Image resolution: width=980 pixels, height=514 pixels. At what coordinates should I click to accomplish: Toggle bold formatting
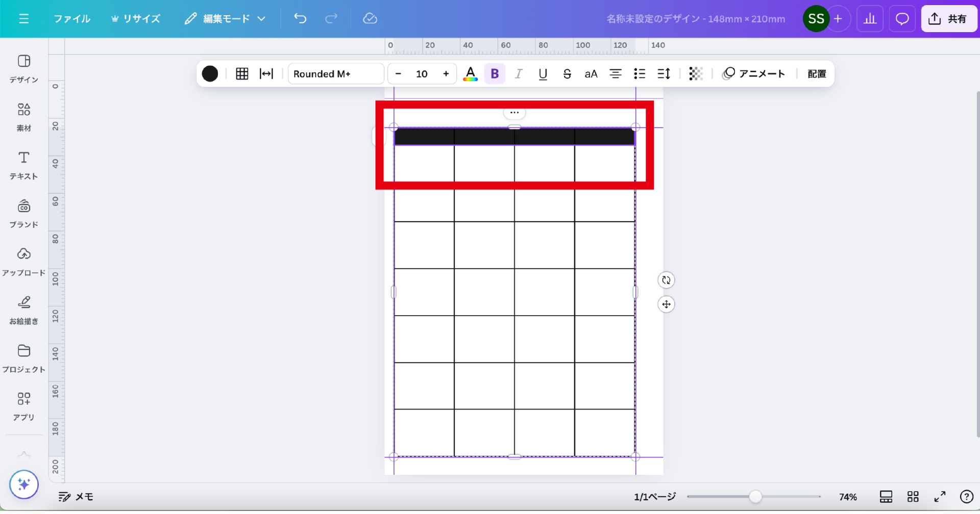pyautogui.click(x=495, y=74)
